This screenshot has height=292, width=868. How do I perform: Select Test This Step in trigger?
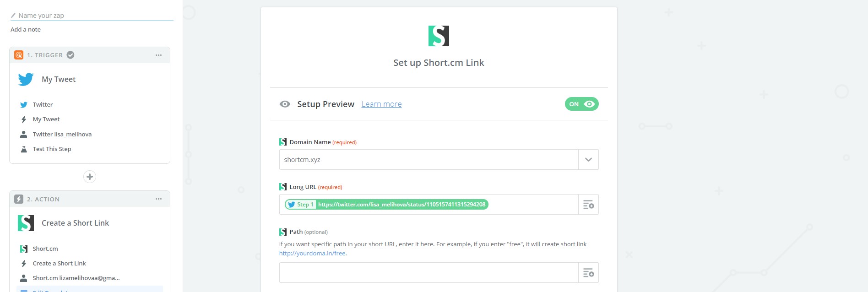(x=52, y=149)
